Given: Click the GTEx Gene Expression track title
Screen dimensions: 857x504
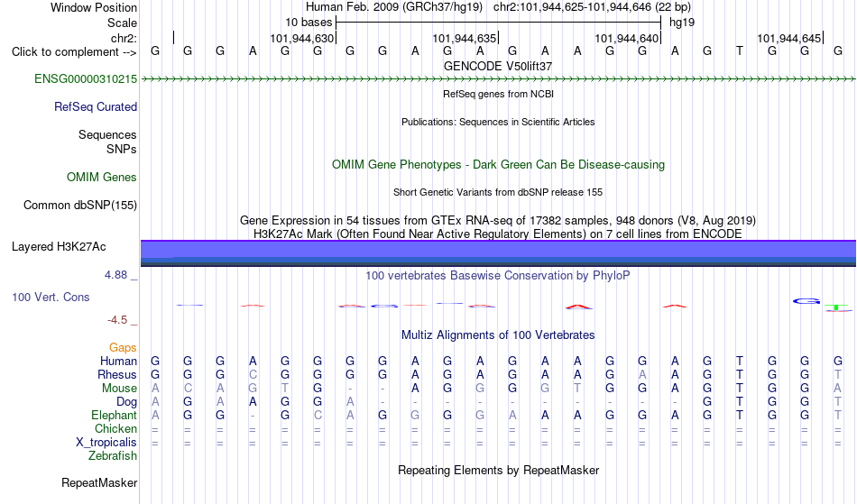Looking at the screenshot, I should (498, 221).
